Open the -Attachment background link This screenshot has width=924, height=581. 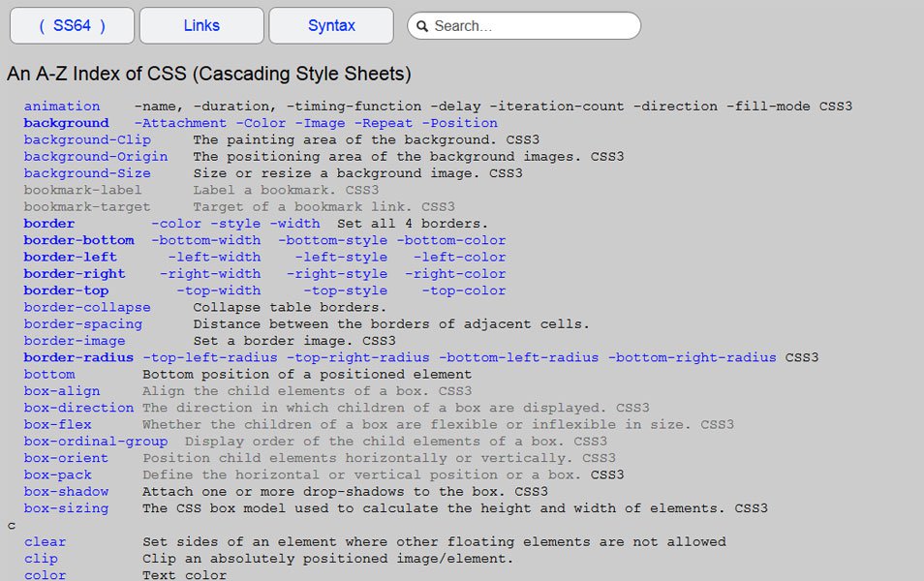coord(181,123)
